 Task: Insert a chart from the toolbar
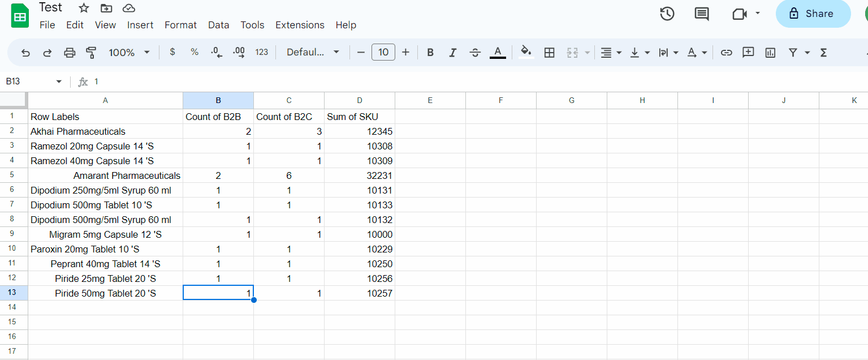[x=770, y=52]
